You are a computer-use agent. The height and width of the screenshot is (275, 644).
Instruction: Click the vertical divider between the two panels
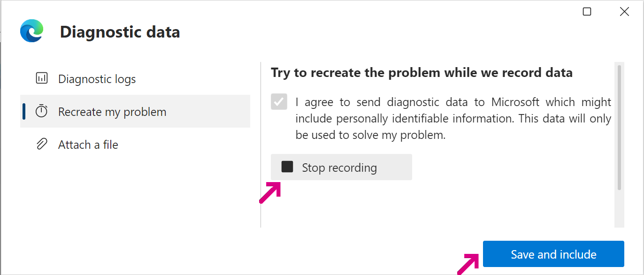261,145
